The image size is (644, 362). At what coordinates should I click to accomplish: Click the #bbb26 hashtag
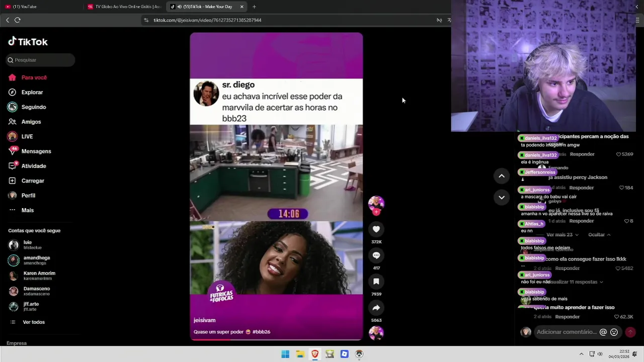262,332
